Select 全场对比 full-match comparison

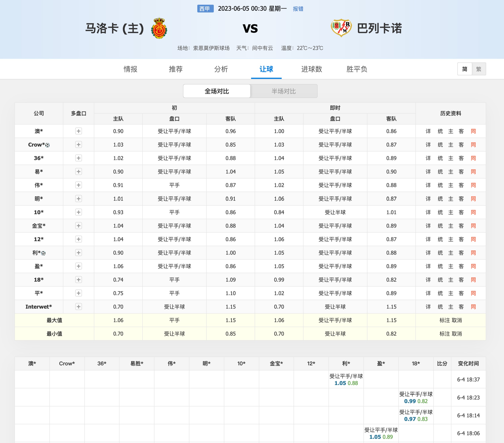217,91
